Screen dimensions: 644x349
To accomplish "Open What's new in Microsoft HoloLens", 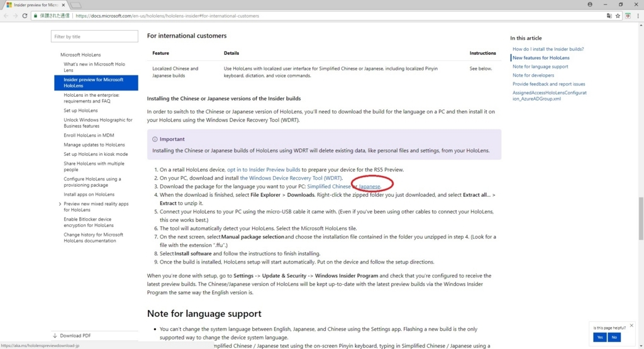I will (x=94, y=67).
